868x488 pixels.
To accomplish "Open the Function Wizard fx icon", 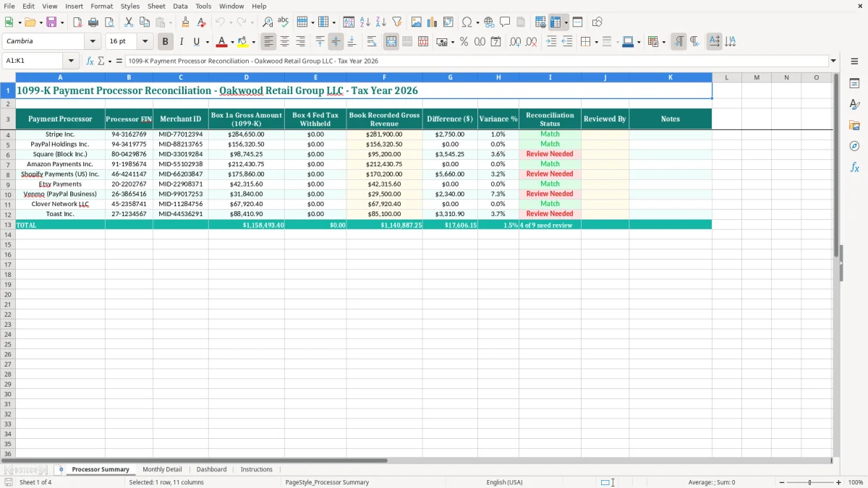I will click(90, 61).
